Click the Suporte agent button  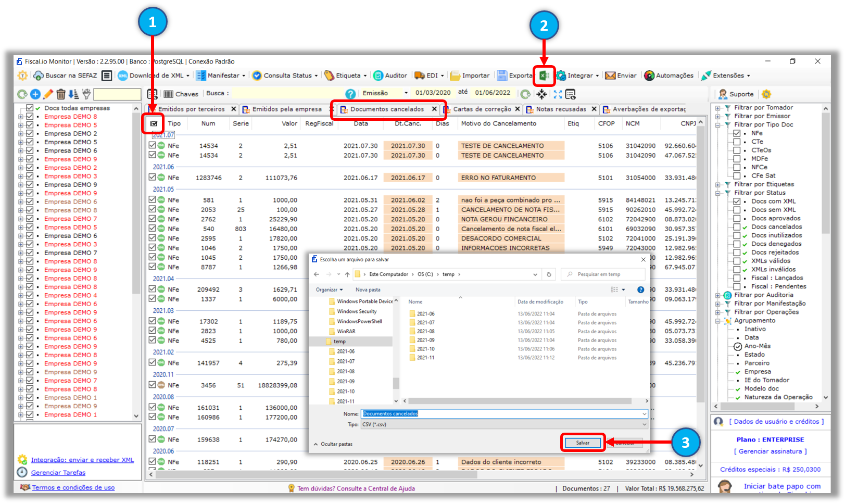click(x=736, y=94)
